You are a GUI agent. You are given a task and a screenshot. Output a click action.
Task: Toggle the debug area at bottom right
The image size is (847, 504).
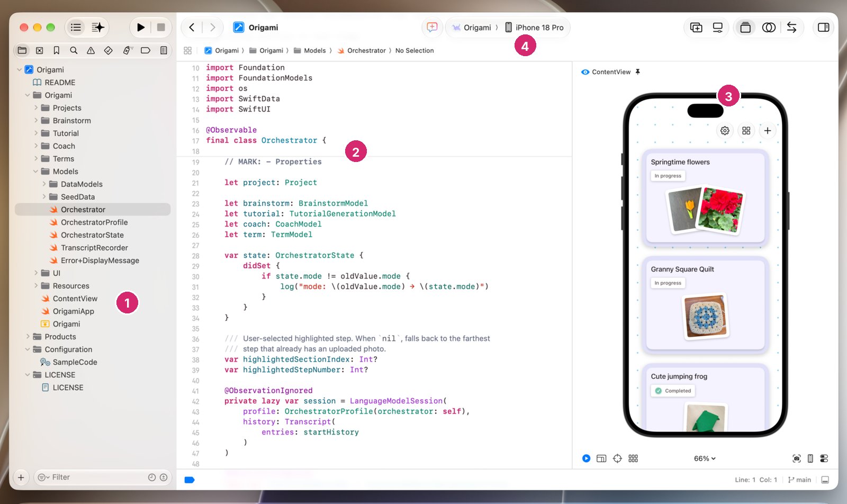[x=825, y=480]
